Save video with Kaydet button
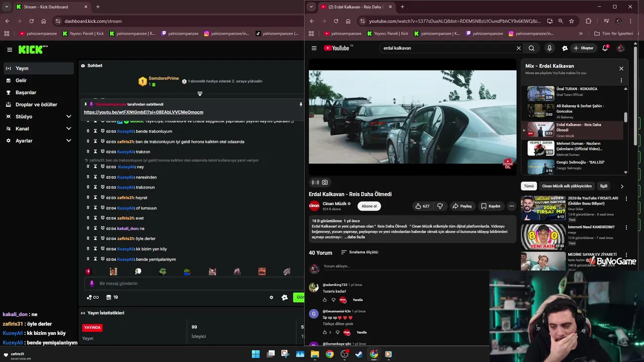Viewport: 644px width, 362px height. click(x=491, y=206)
